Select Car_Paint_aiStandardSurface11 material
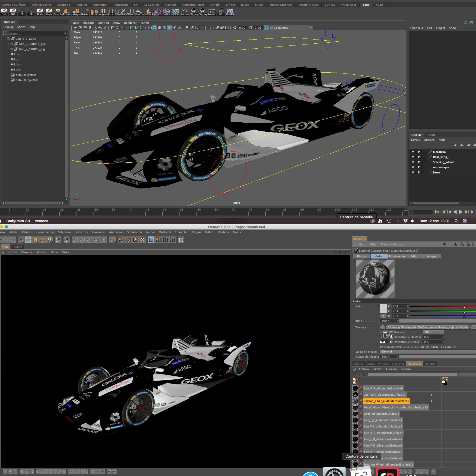 pos(384,395)
